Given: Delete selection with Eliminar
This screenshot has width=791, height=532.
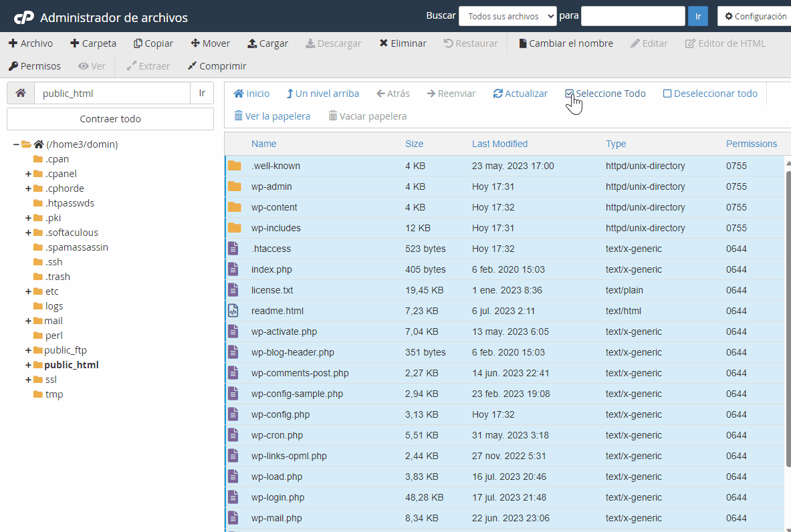Looking at the screenshot, I should point(403,43).
